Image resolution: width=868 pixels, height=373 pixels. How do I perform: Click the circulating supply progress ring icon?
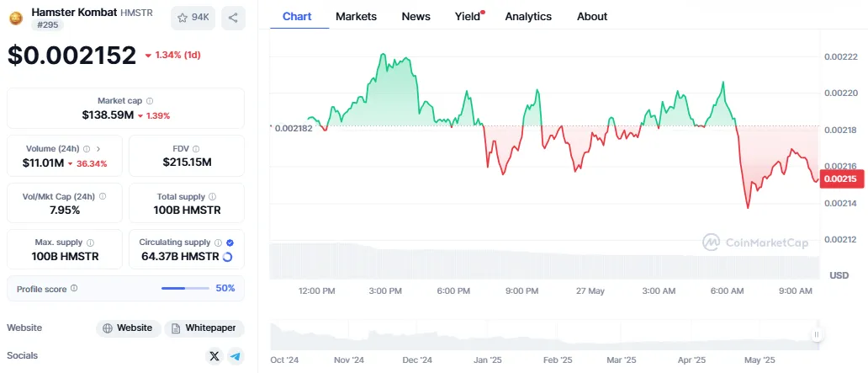tap(228, 256)
